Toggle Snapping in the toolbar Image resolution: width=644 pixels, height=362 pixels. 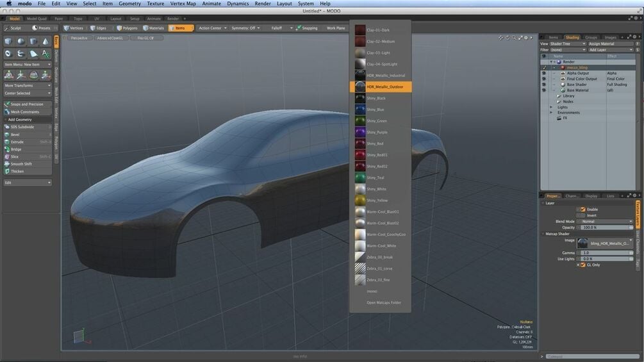(307, 28)
